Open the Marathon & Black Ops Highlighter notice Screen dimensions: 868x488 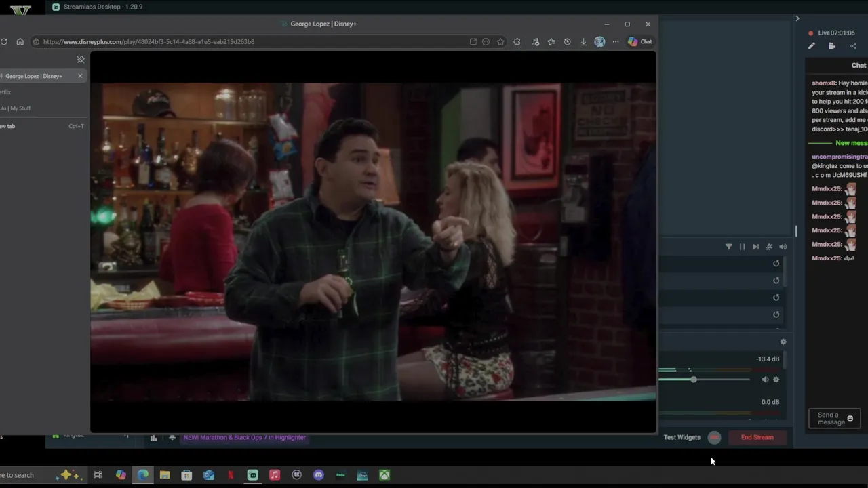click(x=245, y=437)
